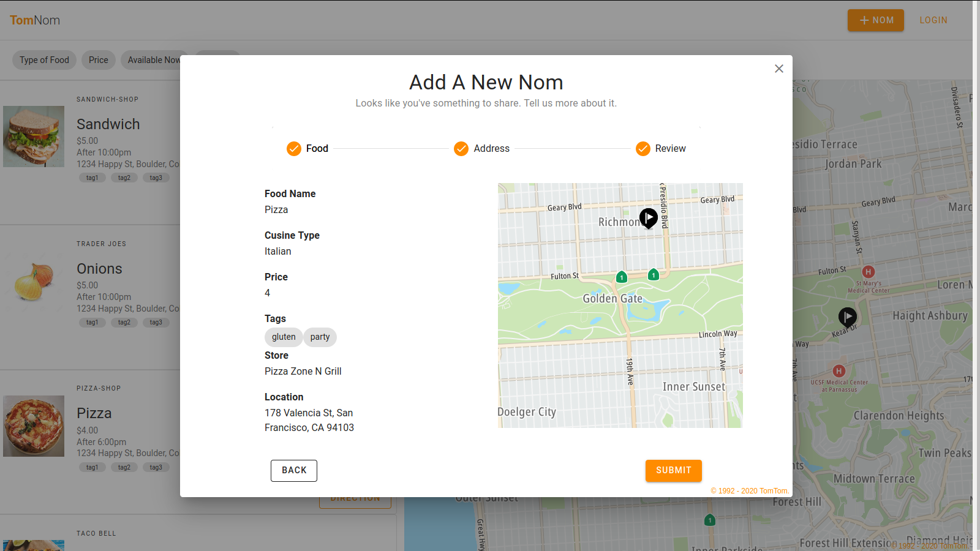Click the Clarendon Heights map label
The height and width of the screenshot is (551, 980).
(899, 416)
